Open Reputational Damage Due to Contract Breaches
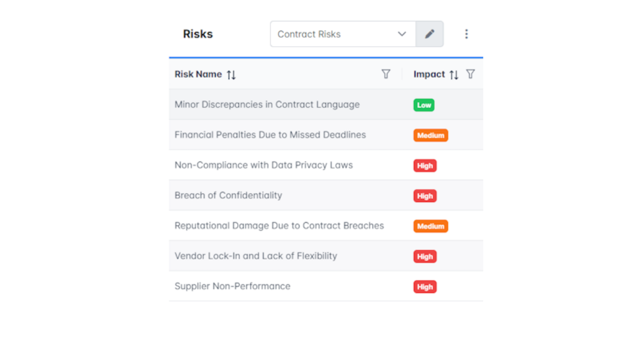 pos(326,225)
